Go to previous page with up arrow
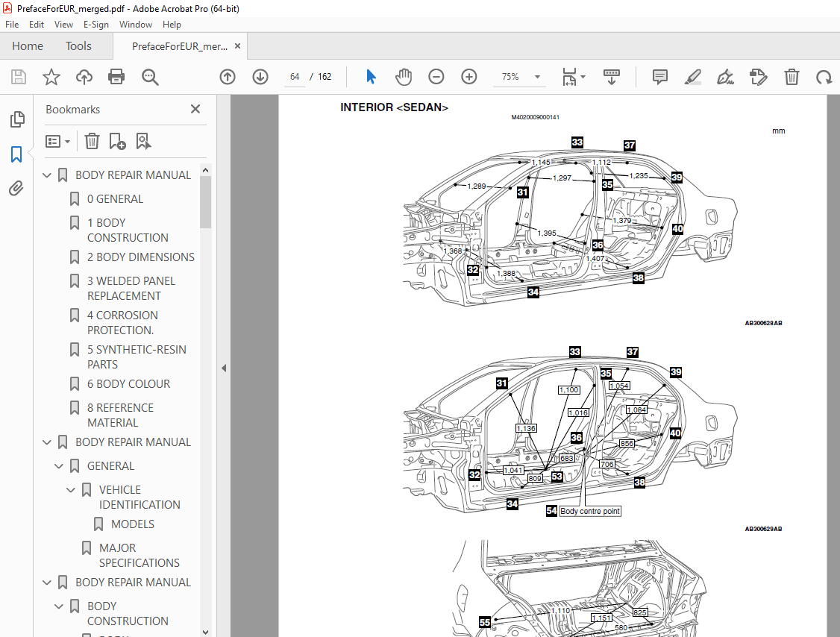840x637 pixels. coord(228,77)
